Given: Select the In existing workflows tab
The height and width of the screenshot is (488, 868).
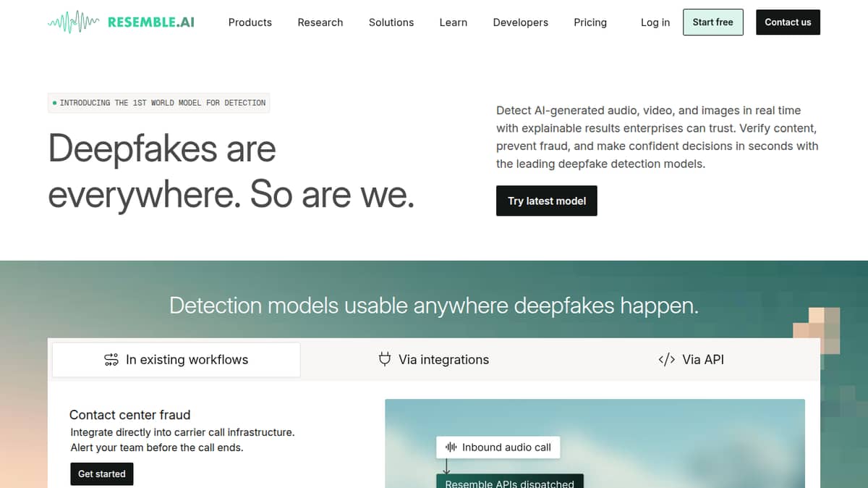Looking at the screenshot, I should pyautogui.click(x=176, y=360).
